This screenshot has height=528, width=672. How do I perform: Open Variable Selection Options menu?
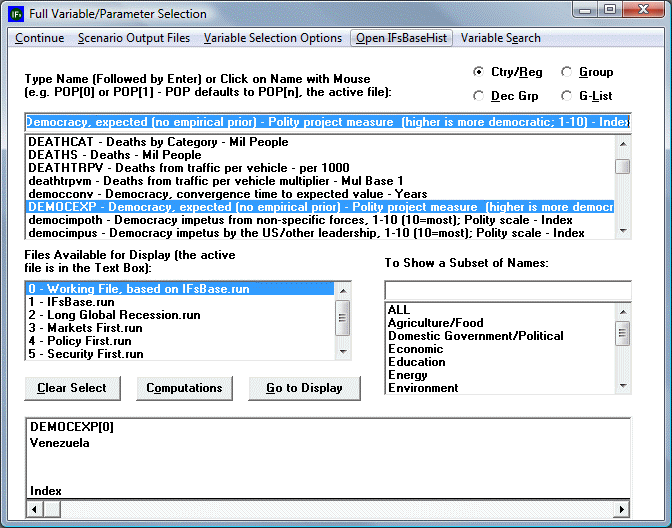point(273,38)
